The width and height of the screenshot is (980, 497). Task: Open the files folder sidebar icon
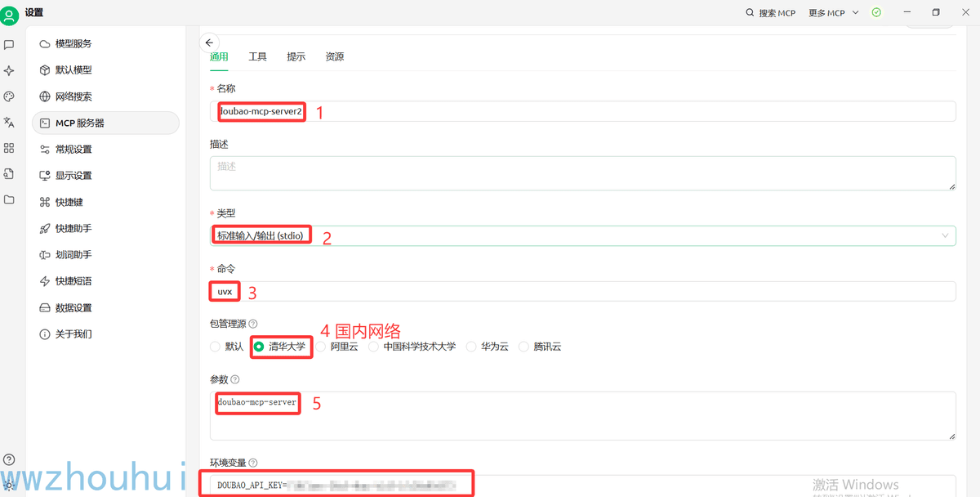tap(9, 199)
